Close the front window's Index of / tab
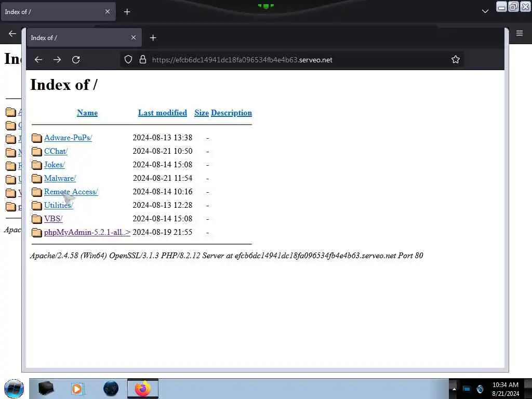Image resolution: width=532 pixels, height=399 pixels. pyautogui.click(x=134, y=37)
